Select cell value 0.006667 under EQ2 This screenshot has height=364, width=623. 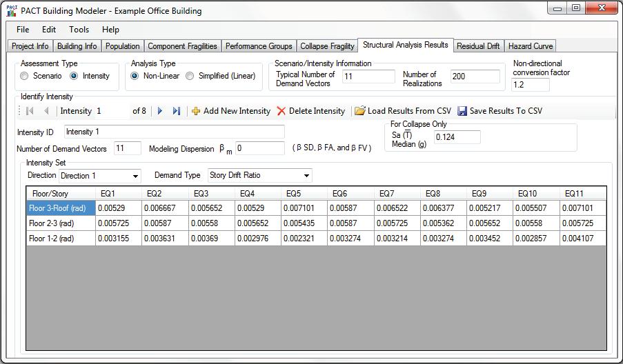pos(165,208)
